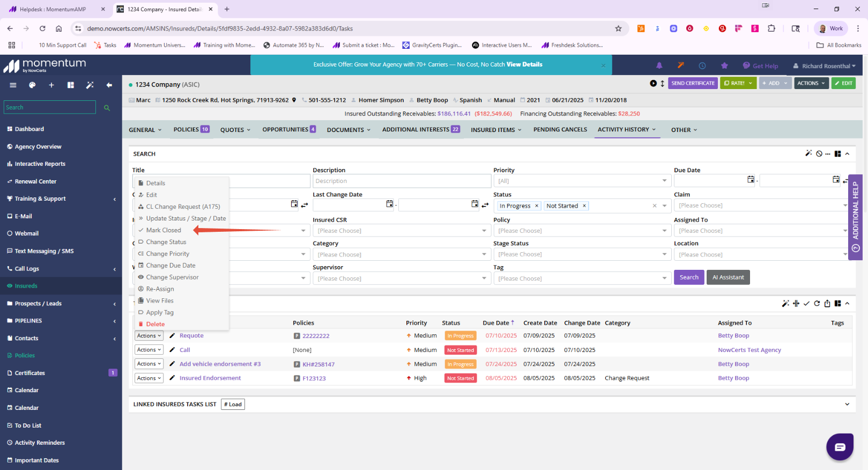Open Renewal Center in the sidebar
868x470 pixels.
35,181
